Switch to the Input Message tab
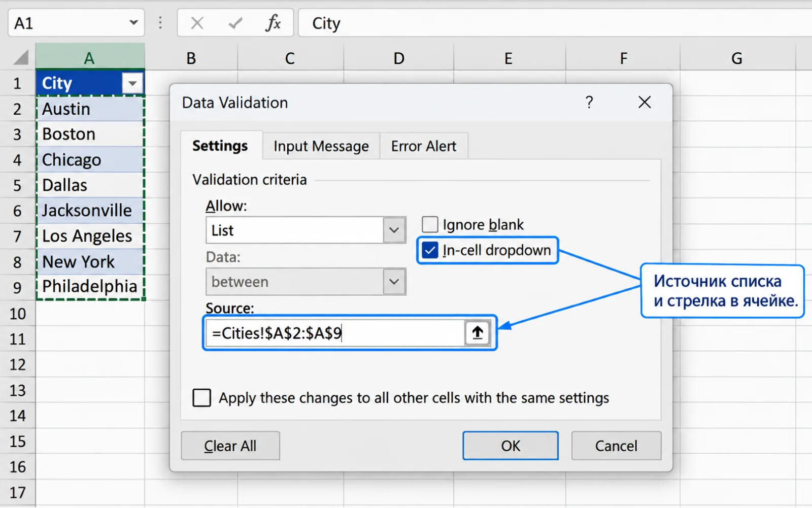 [321, 146]
